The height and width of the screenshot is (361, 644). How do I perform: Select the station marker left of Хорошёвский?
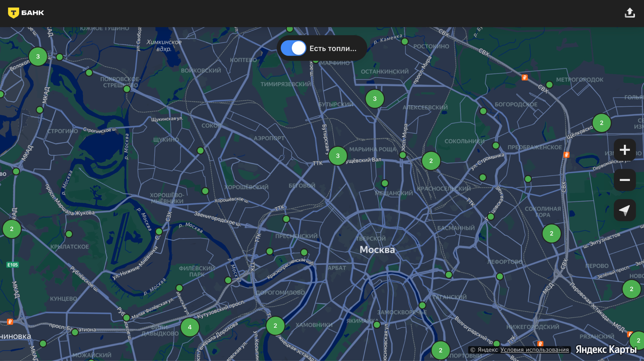tap(205, 191)
